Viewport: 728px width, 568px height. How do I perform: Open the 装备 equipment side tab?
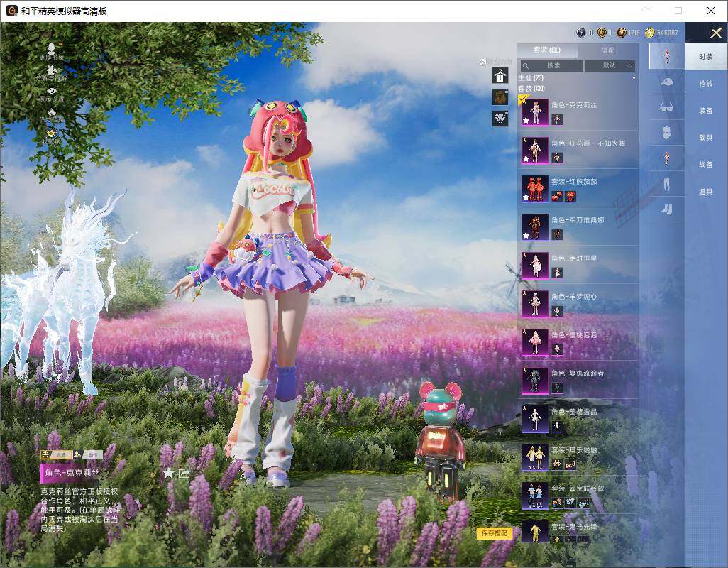click(x=706, y=111)
